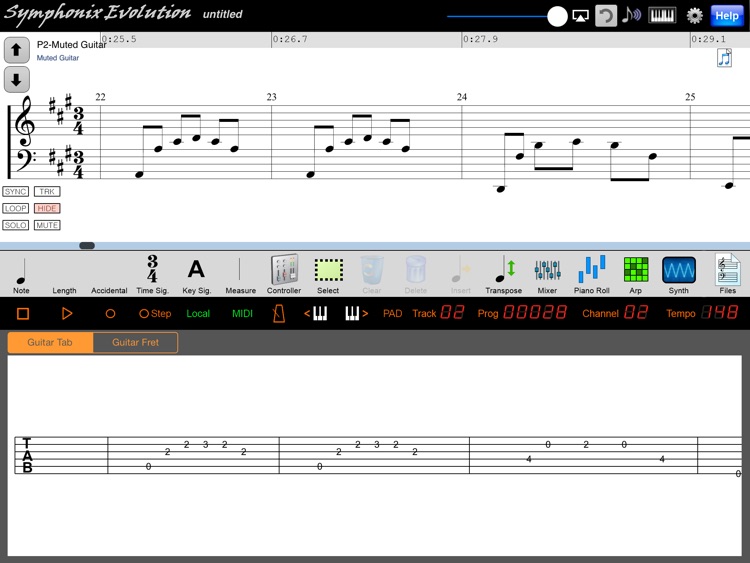Open Key Sig. settings
The height and width of the screenshot is (563, 750).
pos(196,275)
